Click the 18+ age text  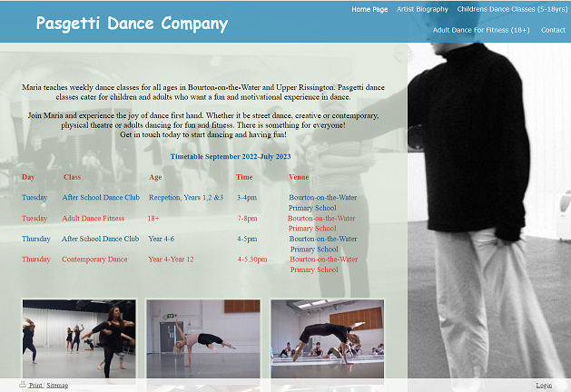coord(153,219)
